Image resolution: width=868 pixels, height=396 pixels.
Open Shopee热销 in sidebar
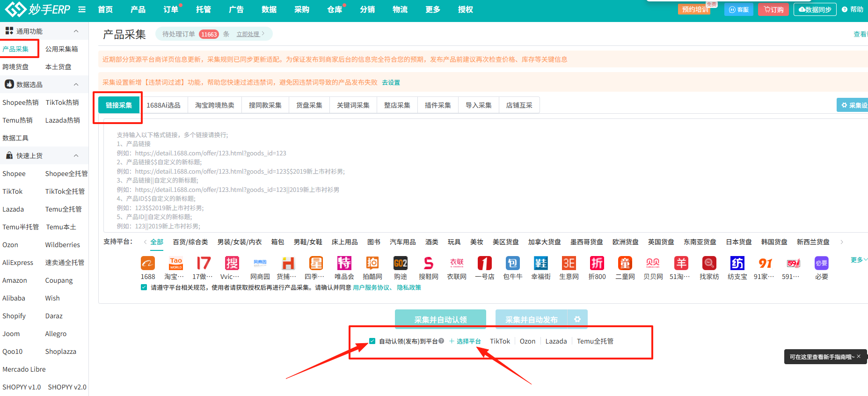coord(21,103)
